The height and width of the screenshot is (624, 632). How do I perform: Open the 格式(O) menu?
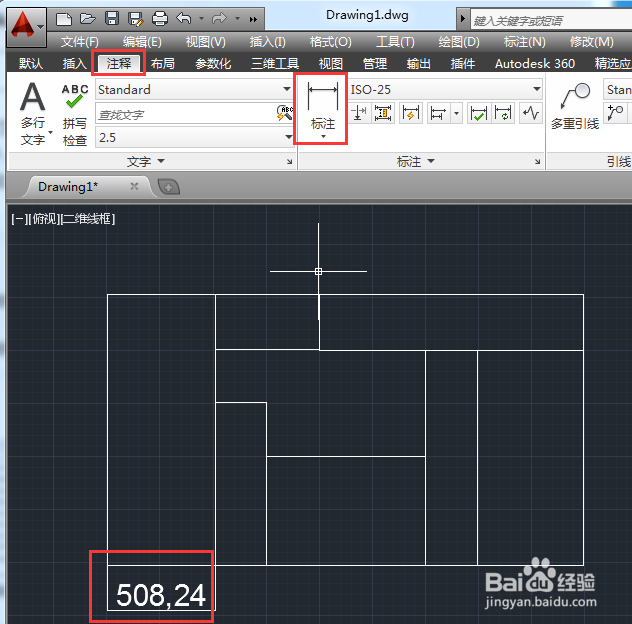coord(331,42)
